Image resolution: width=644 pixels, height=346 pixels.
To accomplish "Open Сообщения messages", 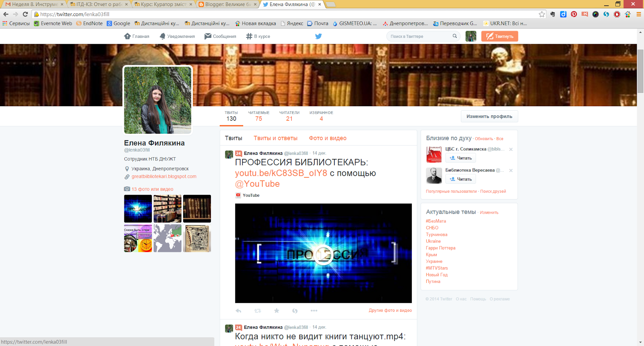I will [x=220, y=36].
